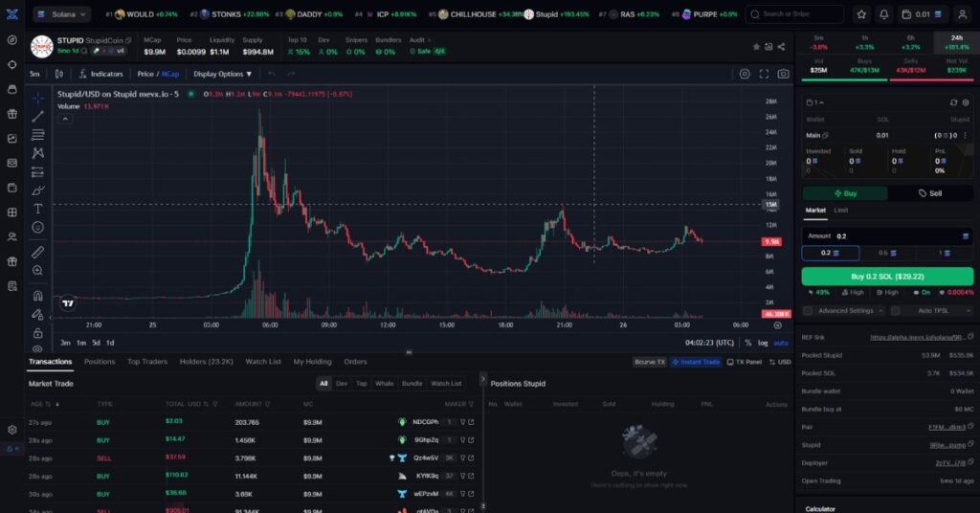Screen dimensions: 980x513
Task: Open the REF link URL
Action: coord(916,338)
